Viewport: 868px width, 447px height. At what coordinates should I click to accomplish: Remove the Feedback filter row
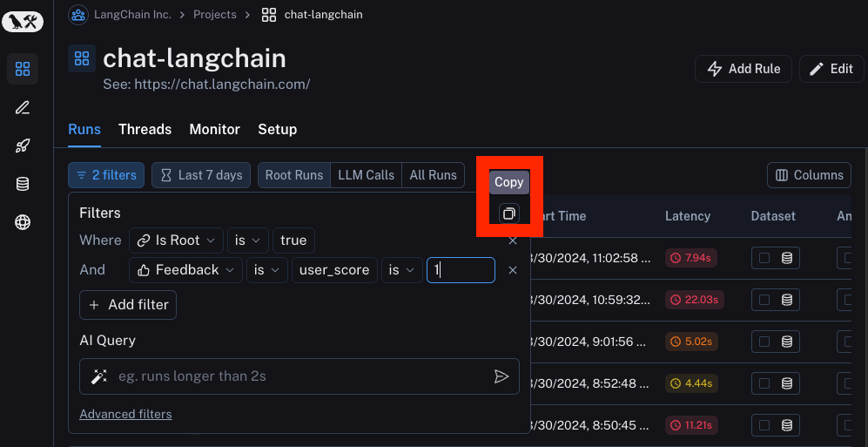pyautogui.click(x=513, y=270)
